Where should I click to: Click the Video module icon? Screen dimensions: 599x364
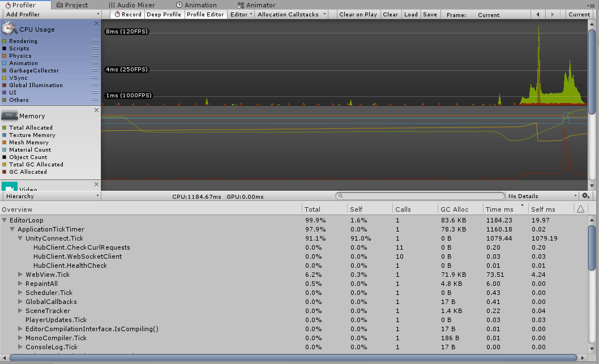tap(8, 186)
